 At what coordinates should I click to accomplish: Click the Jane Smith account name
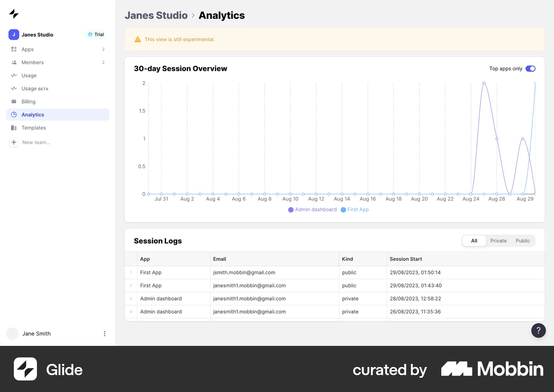point(37,334)
